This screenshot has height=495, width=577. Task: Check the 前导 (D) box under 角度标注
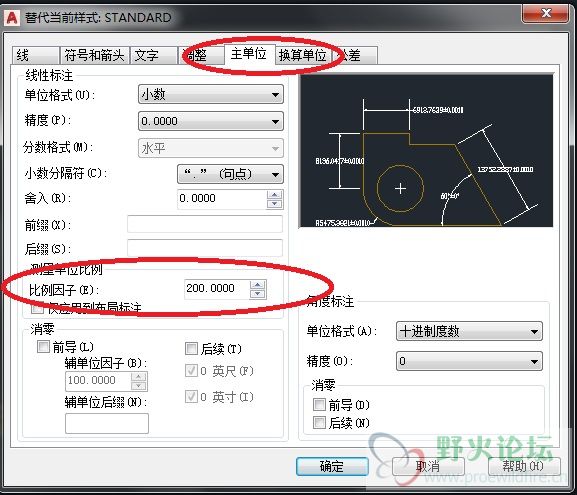click(x=319, y=404)
